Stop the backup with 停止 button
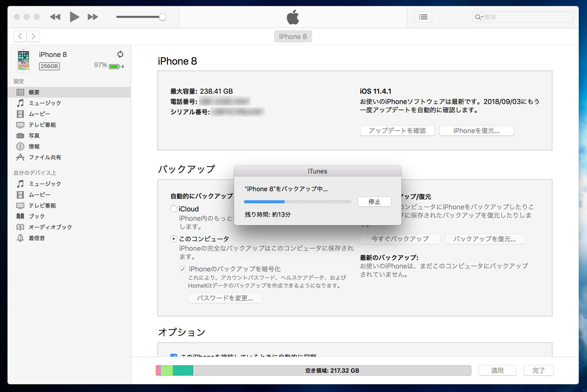 (x=375, y=202)
